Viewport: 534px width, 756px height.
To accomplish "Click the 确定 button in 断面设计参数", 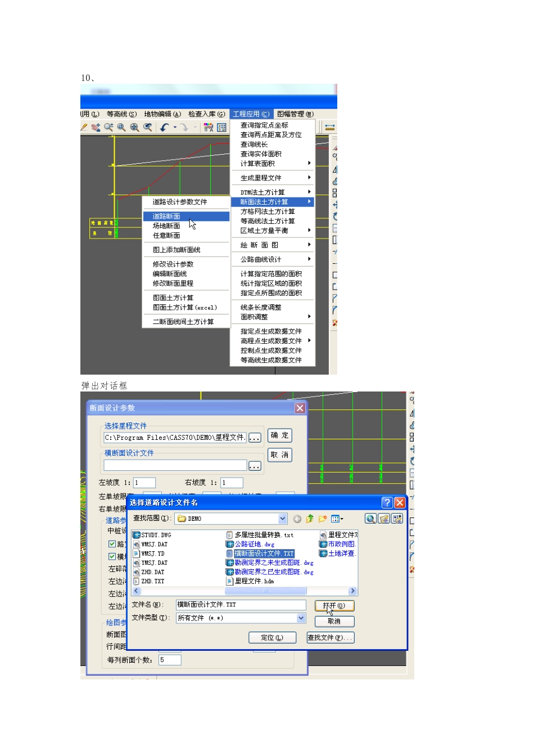I will pyautogui.click(x=279, y=435).
